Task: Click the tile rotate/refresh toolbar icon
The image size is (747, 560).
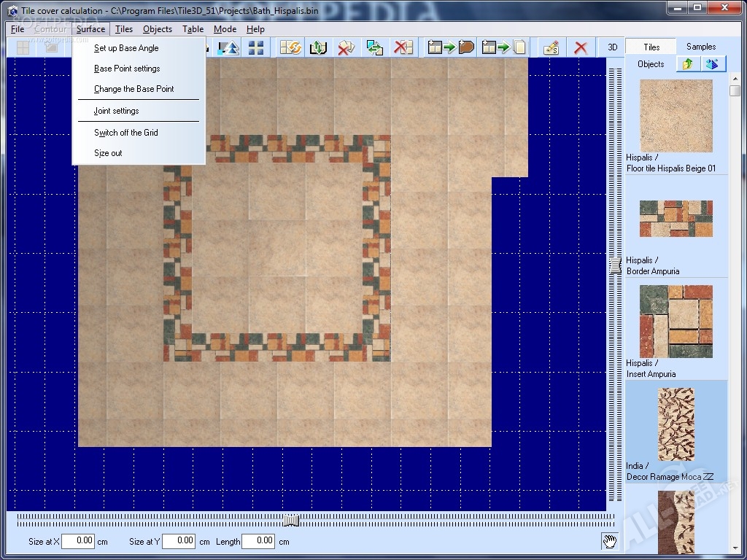Action: click(x=290, y=48)
